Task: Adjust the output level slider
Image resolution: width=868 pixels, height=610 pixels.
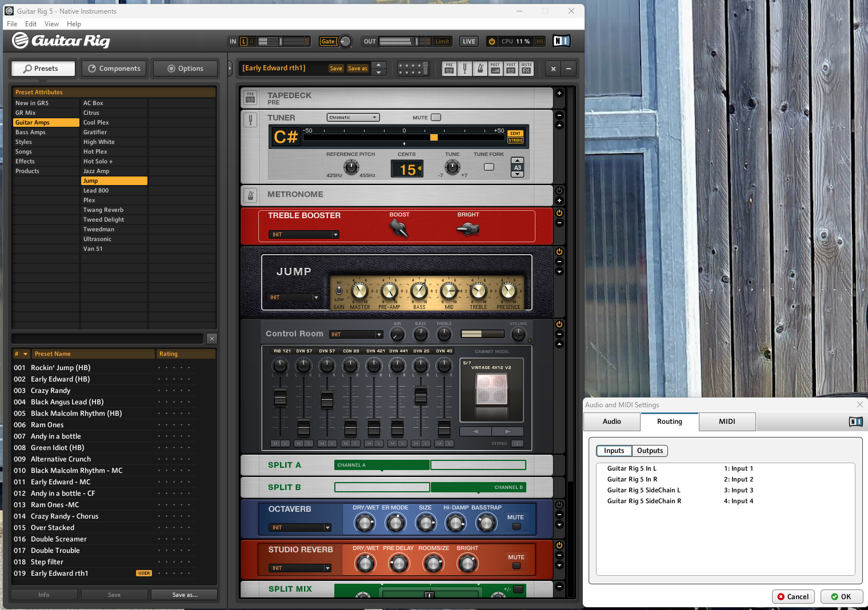Action: [x=417, y=42]
